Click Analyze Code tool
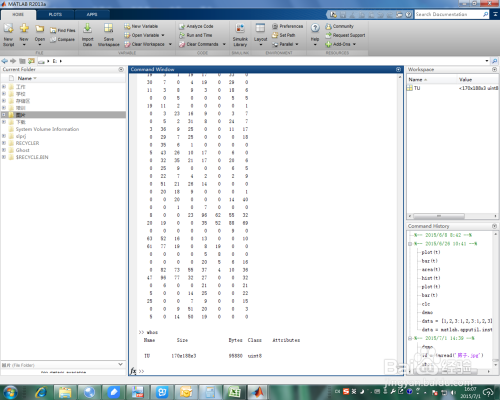This screenshot has height=400, width=500. pos(196,26)
